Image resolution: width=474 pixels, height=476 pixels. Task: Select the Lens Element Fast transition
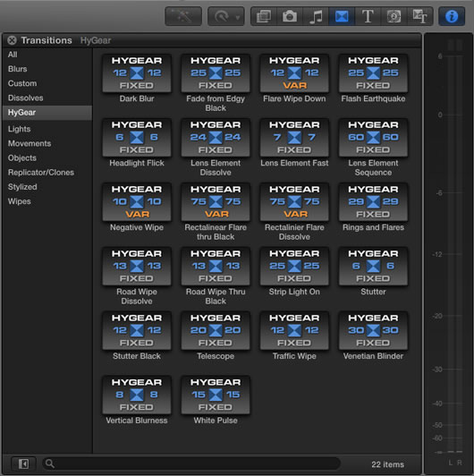click(294, 138)
